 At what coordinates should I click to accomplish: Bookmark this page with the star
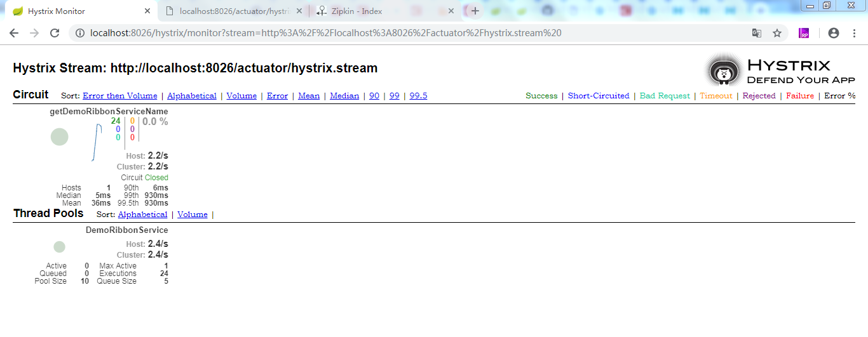click(x=776, y=33)
